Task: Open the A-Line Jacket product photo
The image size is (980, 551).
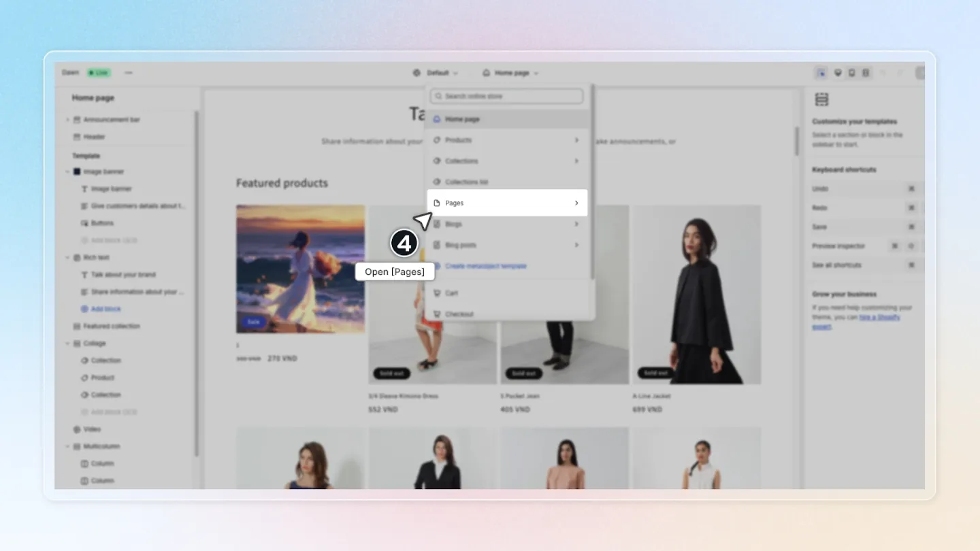Action: pos(696,295)
